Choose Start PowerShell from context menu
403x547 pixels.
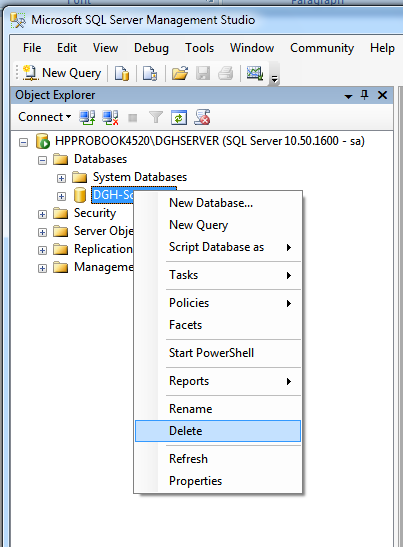(x=218, y=353)
